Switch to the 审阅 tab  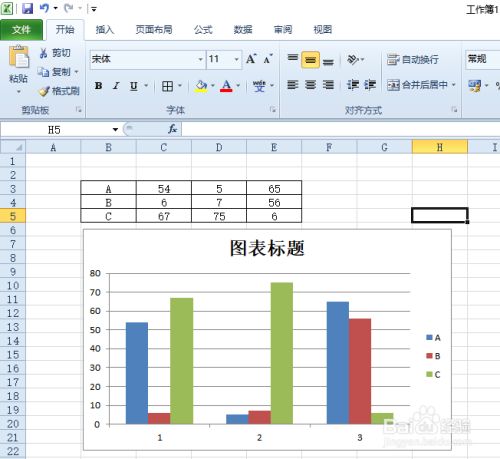(x=283, y=30)
